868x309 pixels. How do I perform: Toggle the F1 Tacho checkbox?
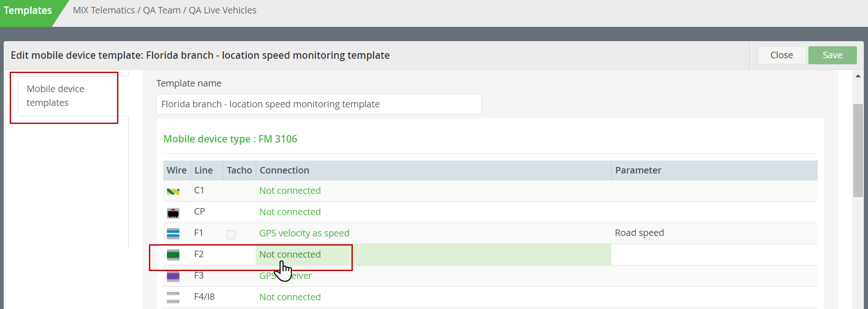point(231,235)
